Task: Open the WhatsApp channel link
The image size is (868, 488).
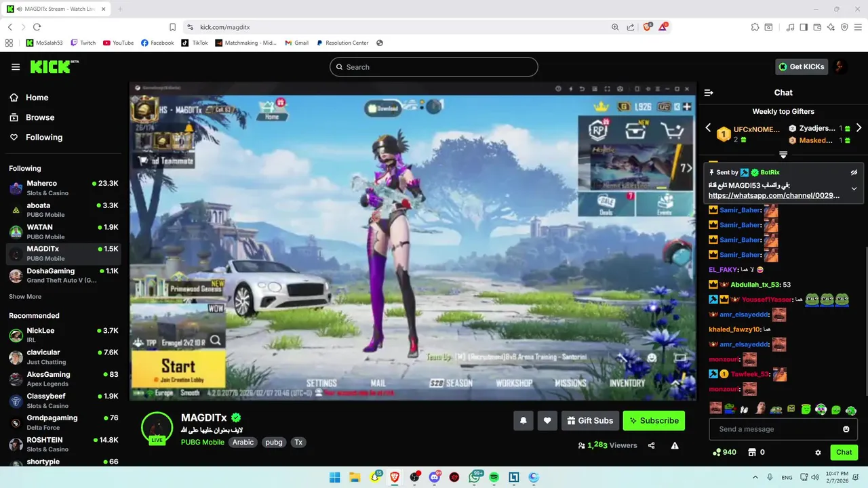Action: [x=774, y=195]
